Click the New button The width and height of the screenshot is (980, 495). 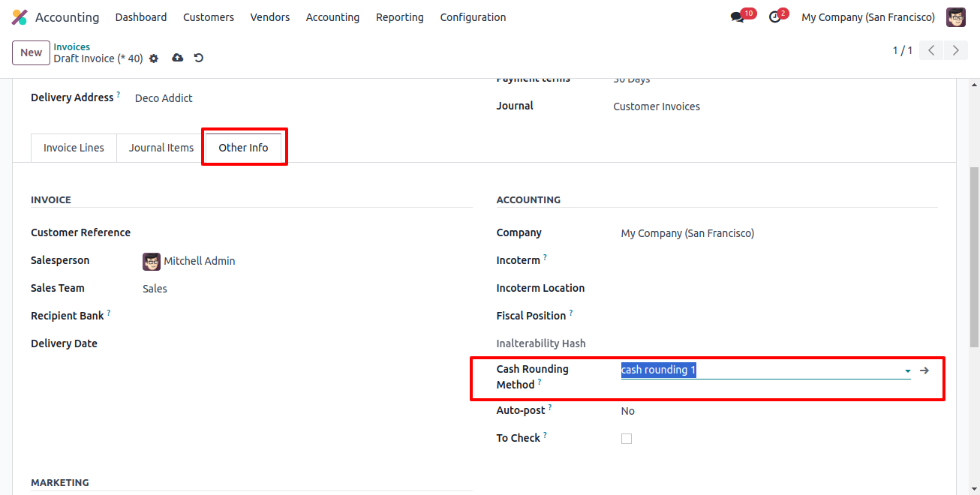pyautogui.click(x=32, y=52)
